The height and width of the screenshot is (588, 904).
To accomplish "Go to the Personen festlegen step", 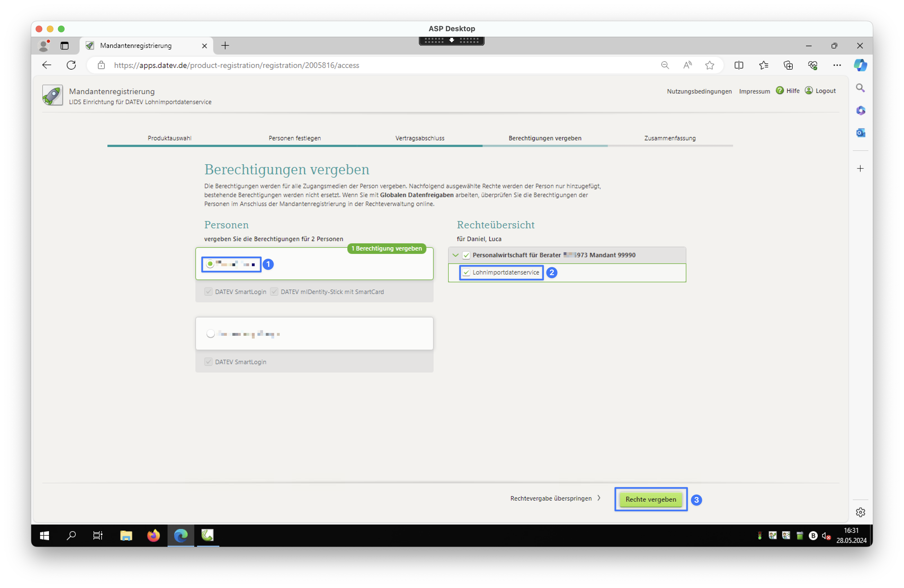I will coord(294,138).
